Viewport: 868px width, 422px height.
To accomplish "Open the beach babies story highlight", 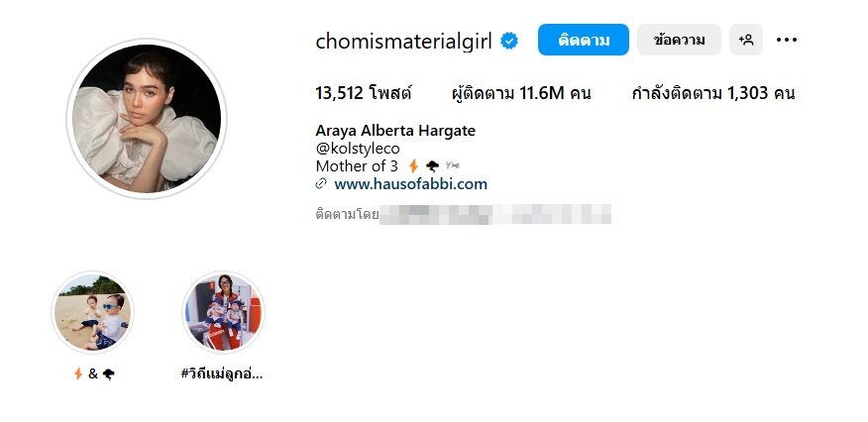I will tap(92, 312).
